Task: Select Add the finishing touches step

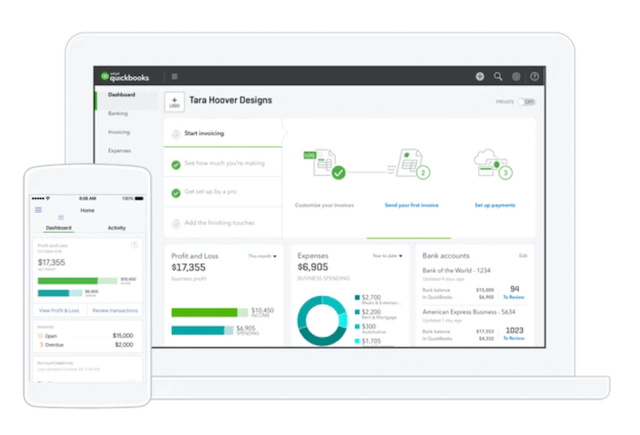Action: pyautogui.click(x=223, y=223)
